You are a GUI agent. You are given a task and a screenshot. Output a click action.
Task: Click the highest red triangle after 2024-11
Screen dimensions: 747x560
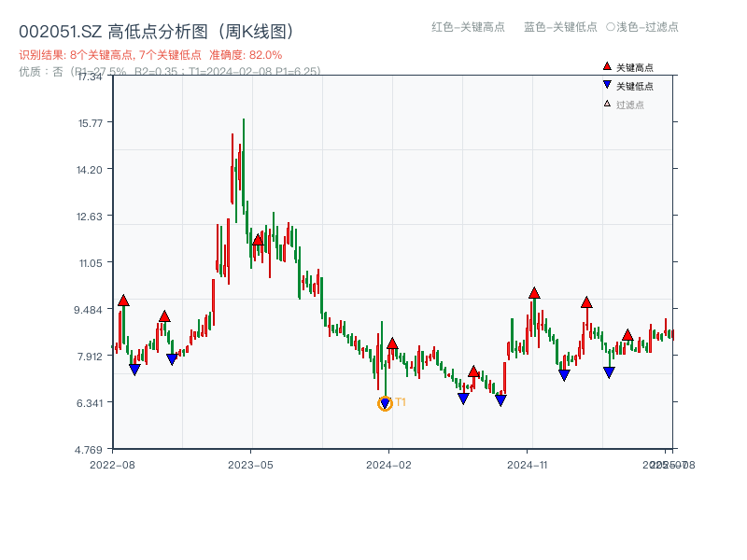coord(532,293)
